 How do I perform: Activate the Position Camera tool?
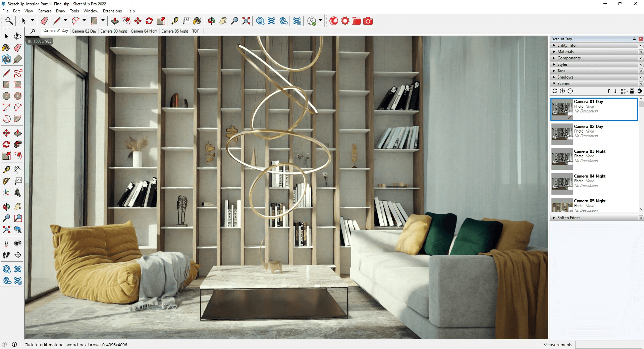pos(6,244)
